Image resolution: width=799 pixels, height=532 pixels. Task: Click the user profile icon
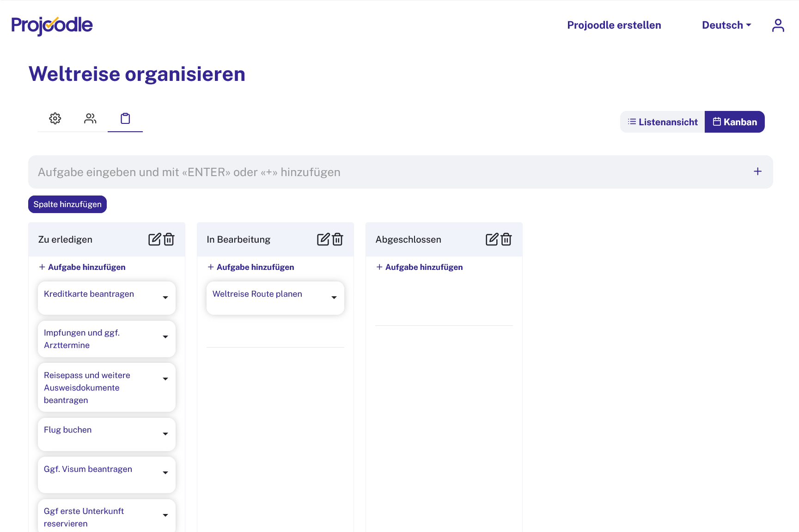(778, 25)
